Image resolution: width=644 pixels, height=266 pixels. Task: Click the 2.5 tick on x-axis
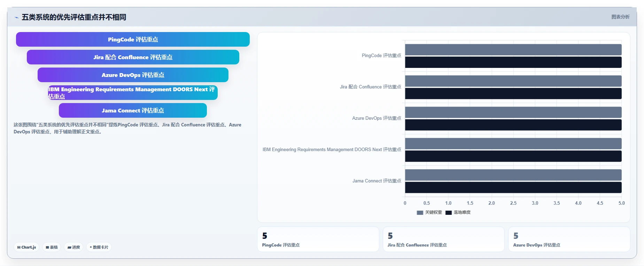click(513, 203)
